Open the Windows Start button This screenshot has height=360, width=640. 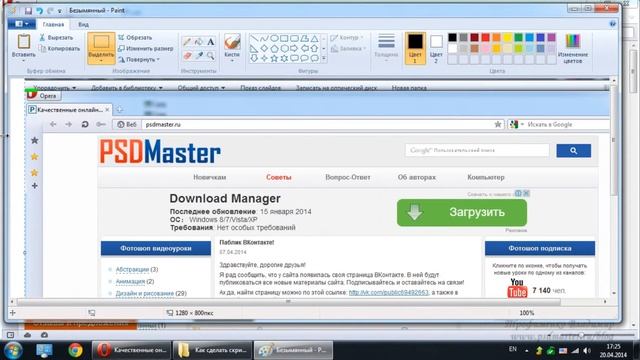coord(13,350)
